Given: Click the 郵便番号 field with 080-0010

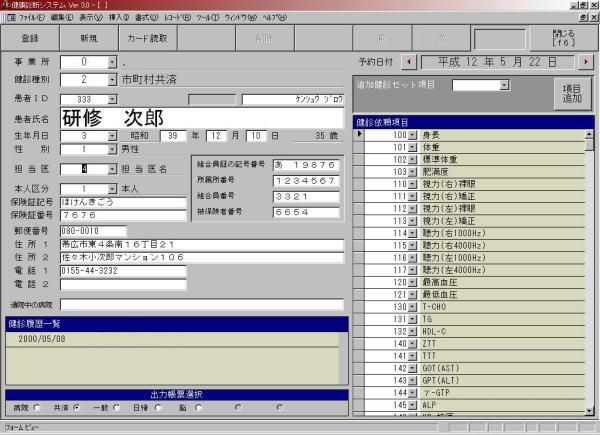Looking at the screenshot, I should point(93,231).
